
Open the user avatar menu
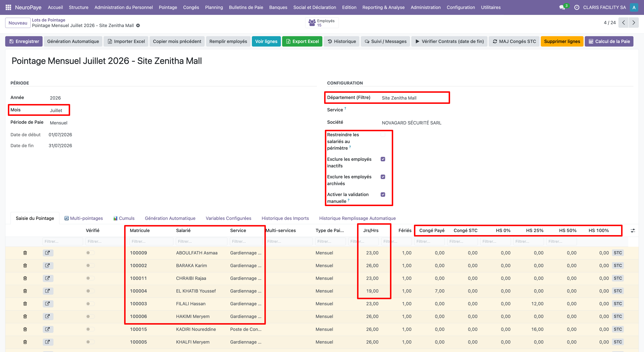point(634,8)
